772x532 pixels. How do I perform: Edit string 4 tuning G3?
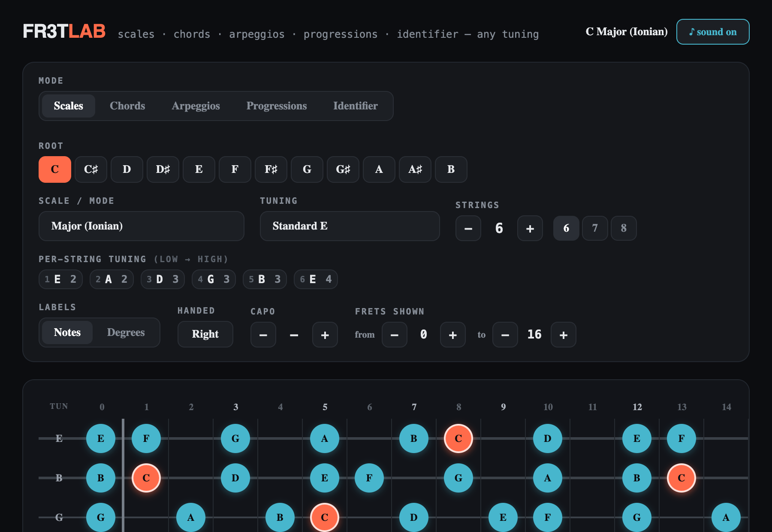click(214, 279)
